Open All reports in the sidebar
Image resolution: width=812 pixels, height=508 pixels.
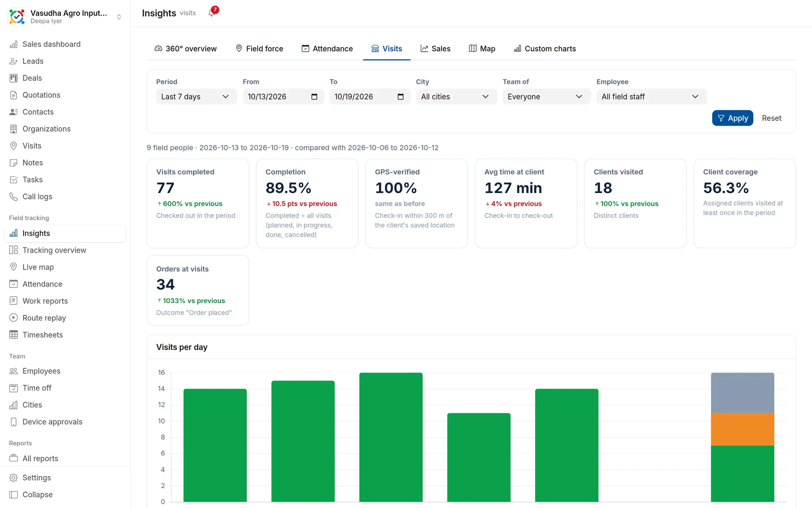click(x=65, y=458)
